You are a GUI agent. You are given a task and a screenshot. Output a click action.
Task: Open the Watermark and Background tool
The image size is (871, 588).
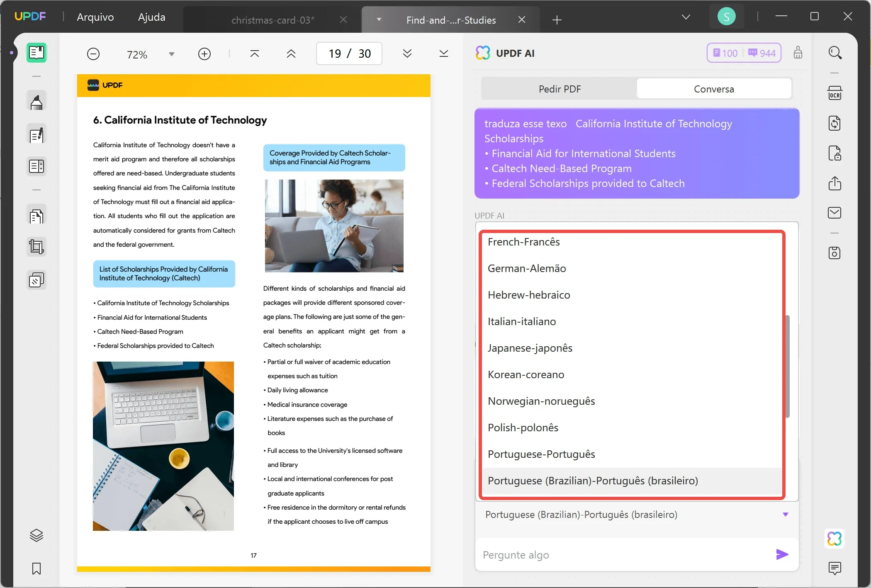click(x=36, y=280)
